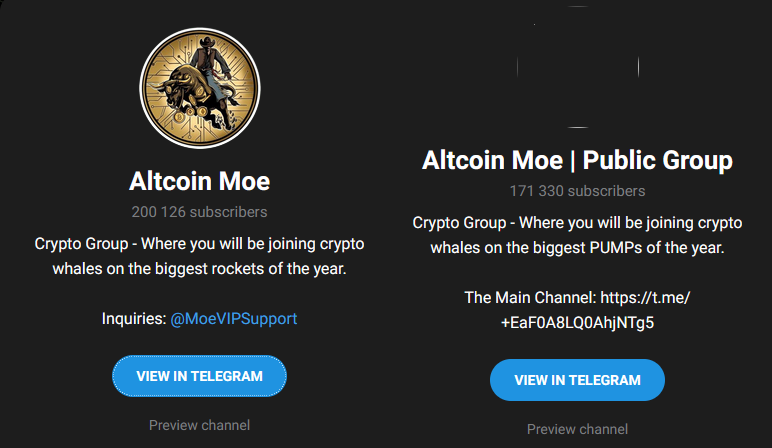This screenshot has width=772, height=448.
Task: Click "biggest rockets of the year" text
Action: (x=265, y=269)
